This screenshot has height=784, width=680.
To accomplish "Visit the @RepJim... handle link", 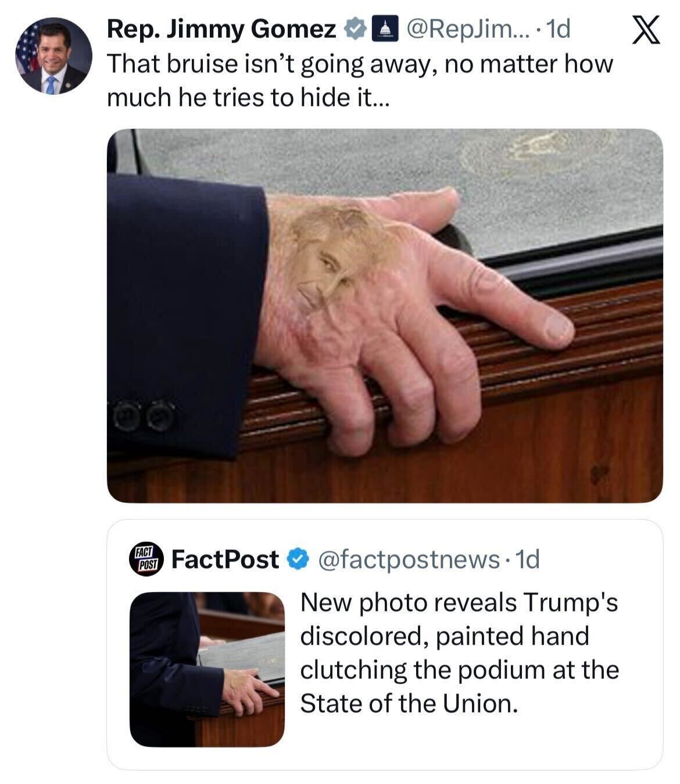I will click(x=458, y=29).
